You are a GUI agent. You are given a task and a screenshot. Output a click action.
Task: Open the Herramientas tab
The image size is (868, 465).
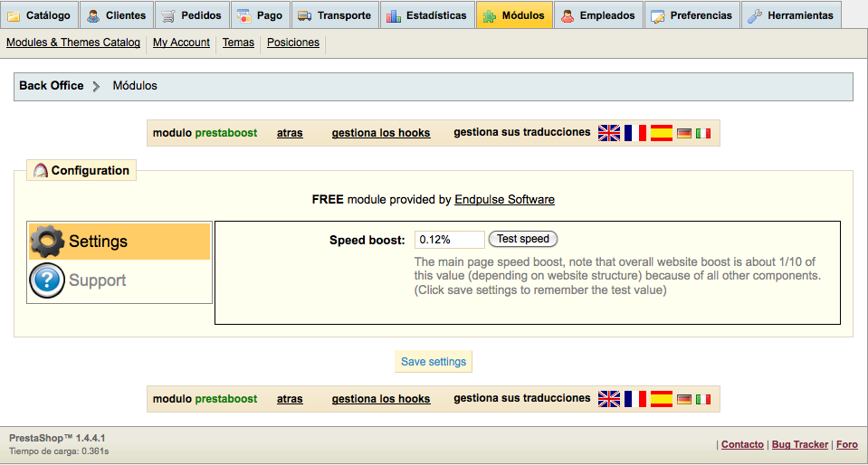coord(791,15)
